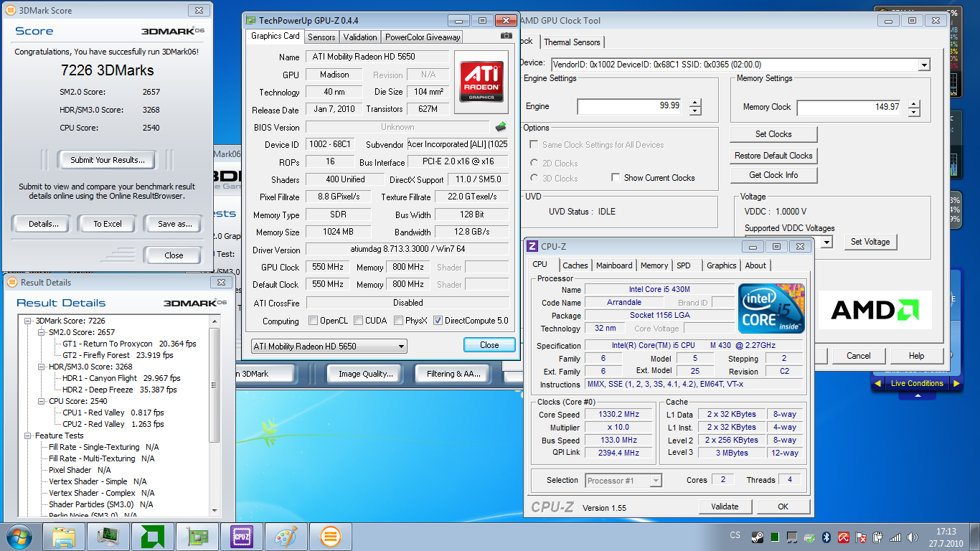
Task: Click the CS language indicator
Action: pyautogui.click(x=735, y=535)
